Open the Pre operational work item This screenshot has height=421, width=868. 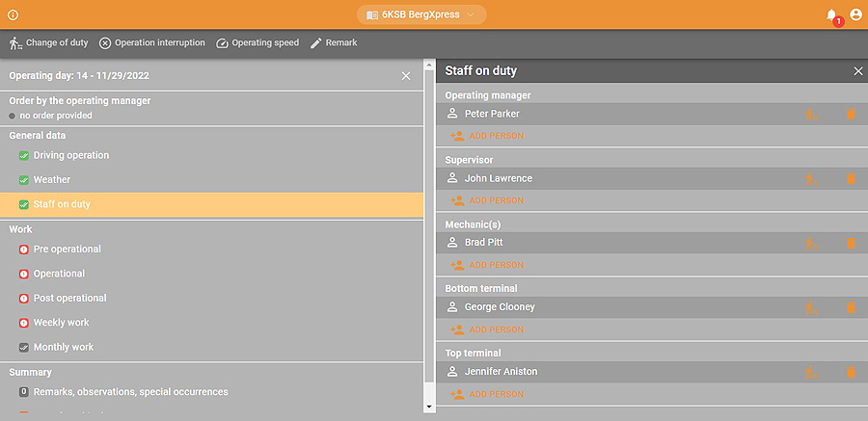pos(67,250)
